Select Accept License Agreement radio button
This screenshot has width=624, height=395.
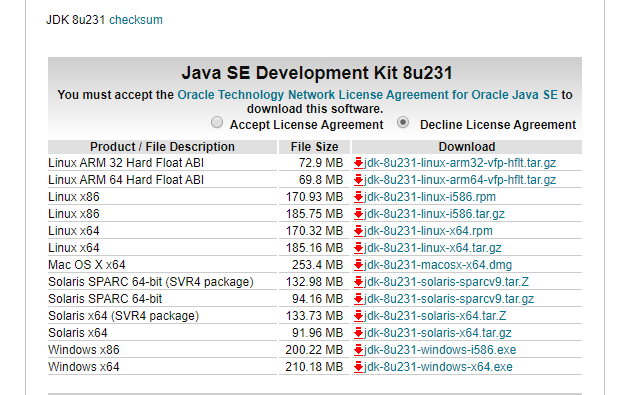point(217,122)
